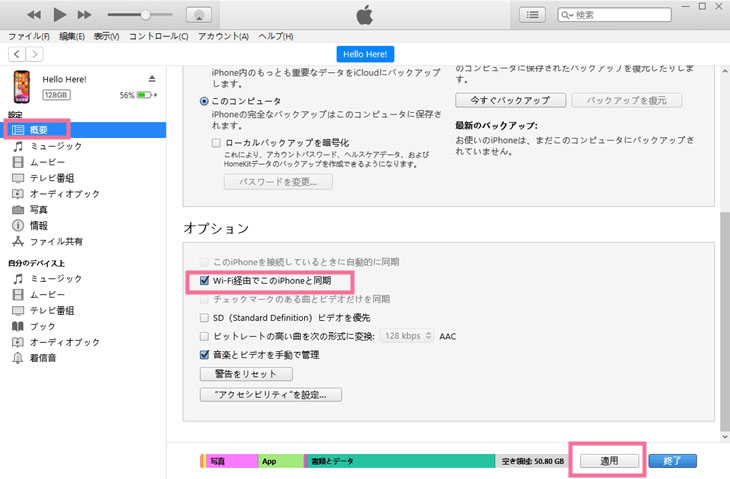Click "アクセシビリティ"を設定 button
The height and width of the screenshot is (479, 730).
(x=270, y=395)
